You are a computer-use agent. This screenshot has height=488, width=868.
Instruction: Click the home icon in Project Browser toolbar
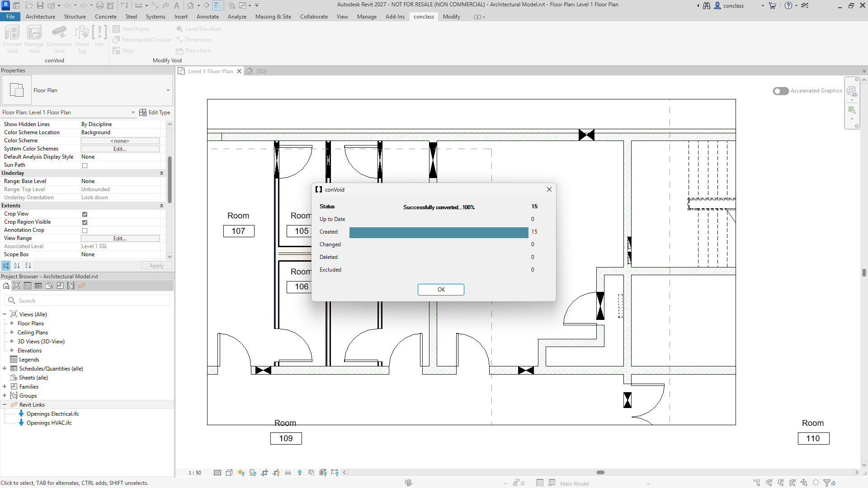click(6, 286)
